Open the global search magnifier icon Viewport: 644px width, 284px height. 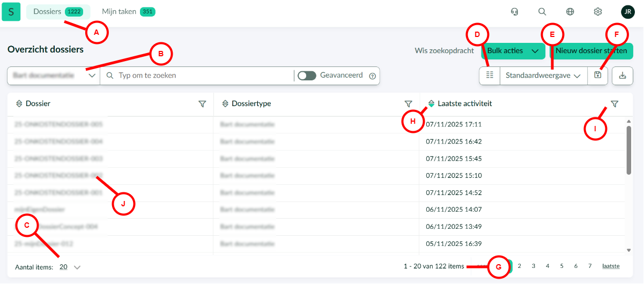tap(542, 12)
